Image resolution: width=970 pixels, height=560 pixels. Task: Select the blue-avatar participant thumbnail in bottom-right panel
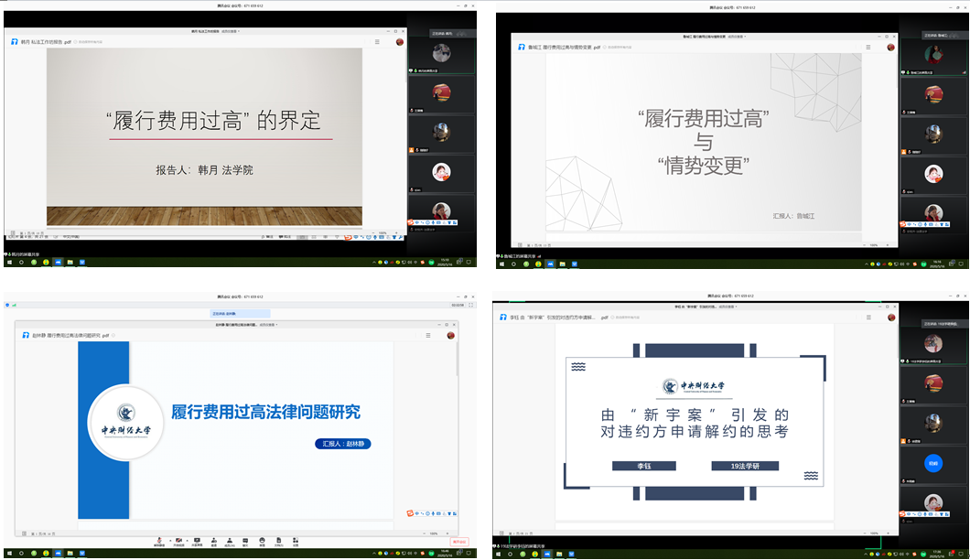[x=932, y=463]
